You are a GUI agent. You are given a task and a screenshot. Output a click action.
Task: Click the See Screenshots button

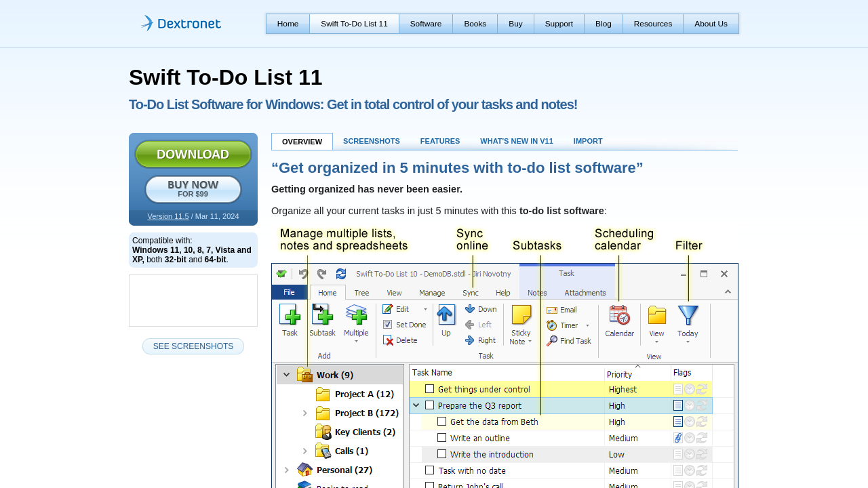click(193, 346)
